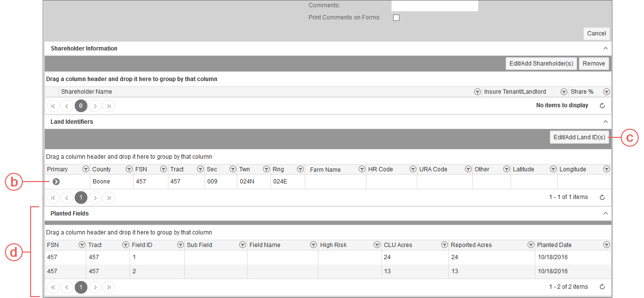Image resolution: width=644 pixels, height=298 pixels.
Task: Go to first page in Shareholder grid
Action: (x=53, y=106)
